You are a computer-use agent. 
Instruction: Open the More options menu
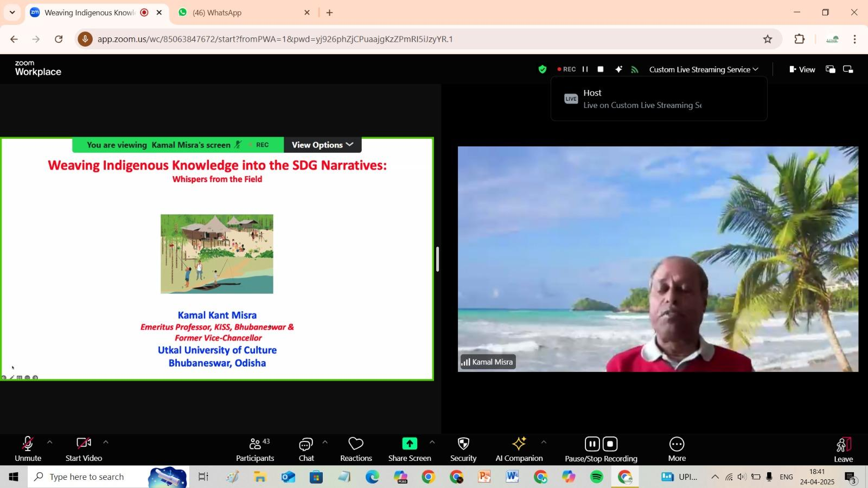676,450
